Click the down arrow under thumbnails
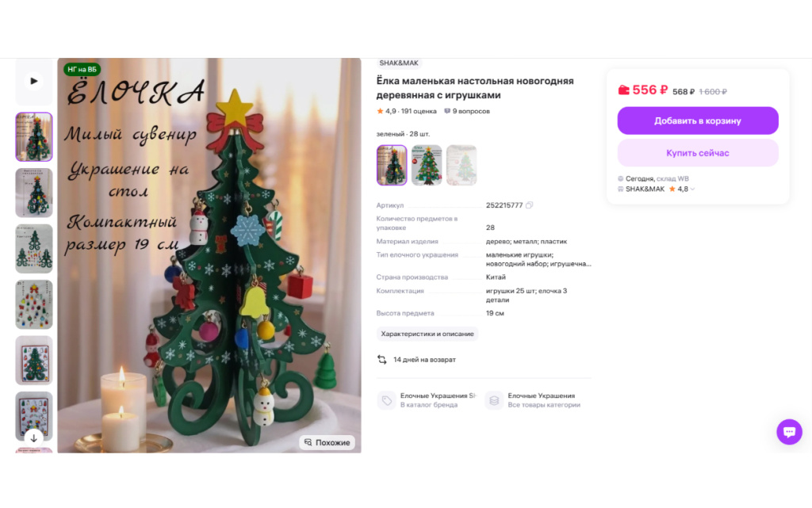 point(33,437)
